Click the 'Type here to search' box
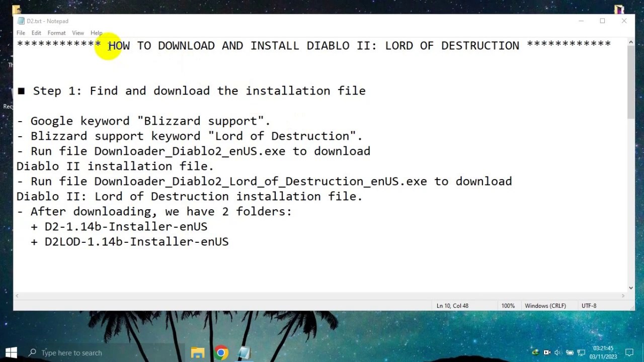The width and height of the screenshot is (644, 362). click(104, 352)
